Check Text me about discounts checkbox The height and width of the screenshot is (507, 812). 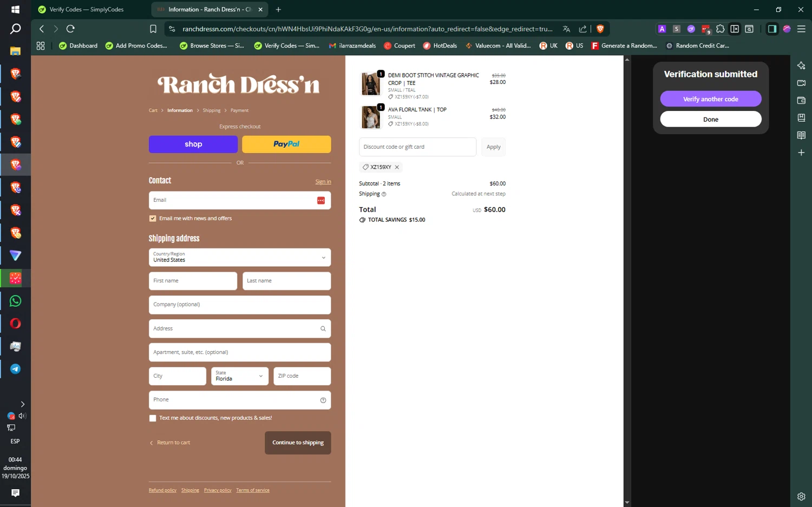153,418
